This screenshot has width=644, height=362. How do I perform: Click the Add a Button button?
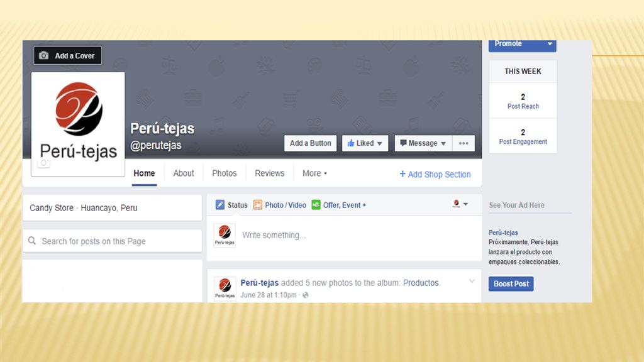pos(310,143)
